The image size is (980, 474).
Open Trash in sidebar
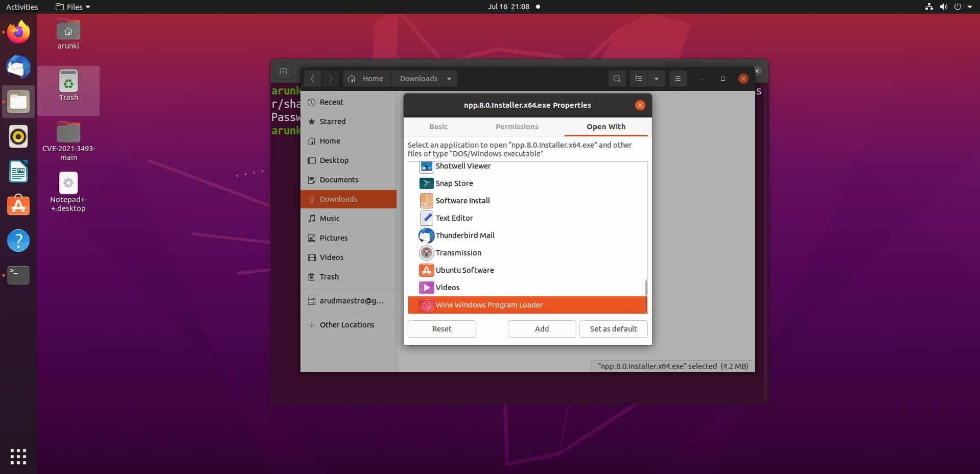[348, 277]
